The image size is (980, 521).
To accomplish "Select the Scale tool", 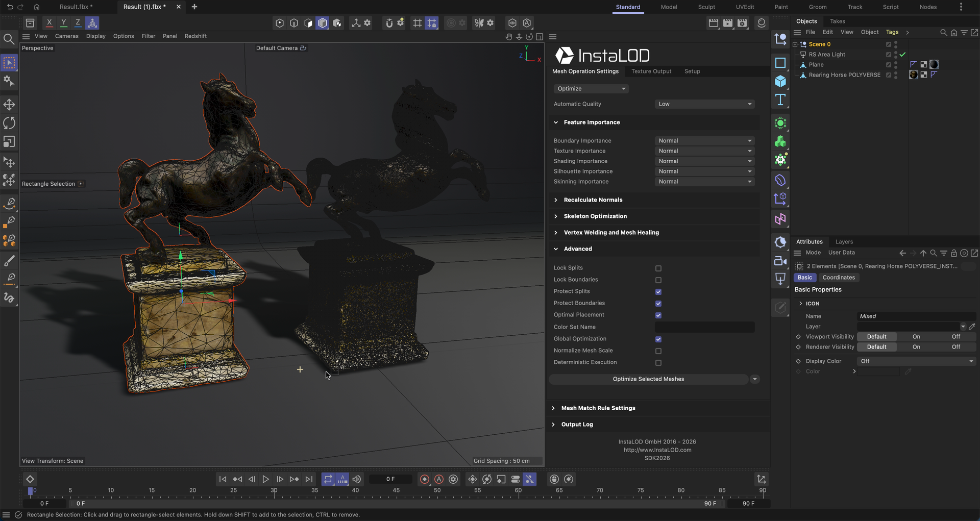I will 9,141.
